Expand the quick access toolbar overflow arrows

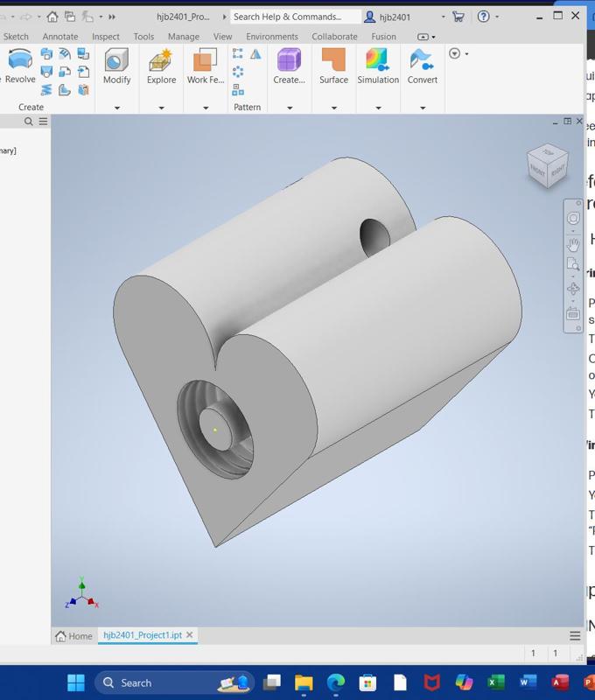(112, 17)
